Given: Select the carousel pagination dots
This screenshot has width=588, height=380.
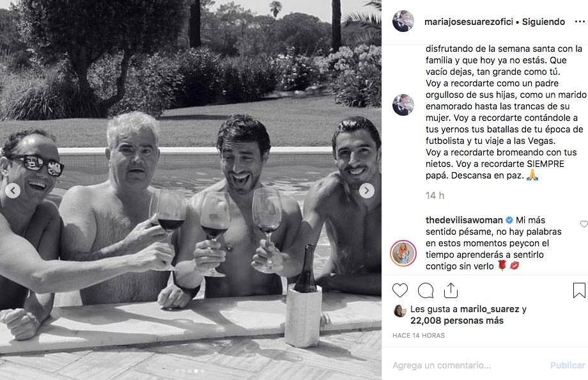Looking at the screenshot, I should coord(190,371).
